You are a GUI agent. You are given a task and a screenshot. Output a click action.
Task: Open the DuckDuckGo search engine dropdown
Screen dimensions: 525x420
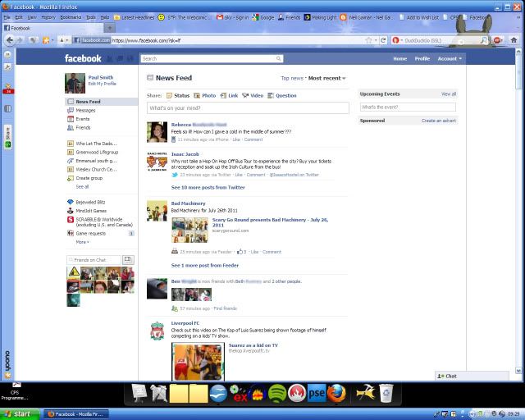pyautogui.click(x=397, y=40)
